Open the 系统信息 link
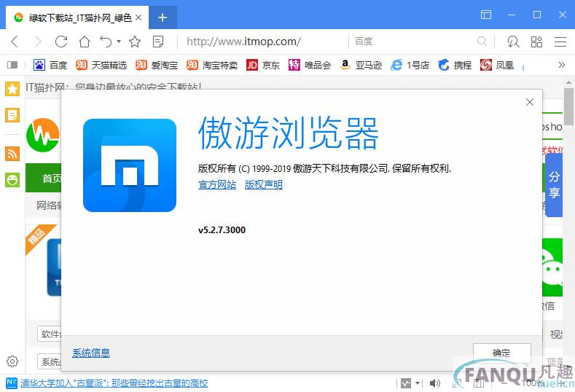The width and height of the screenshot is (575, 392). tap(91, 353)
